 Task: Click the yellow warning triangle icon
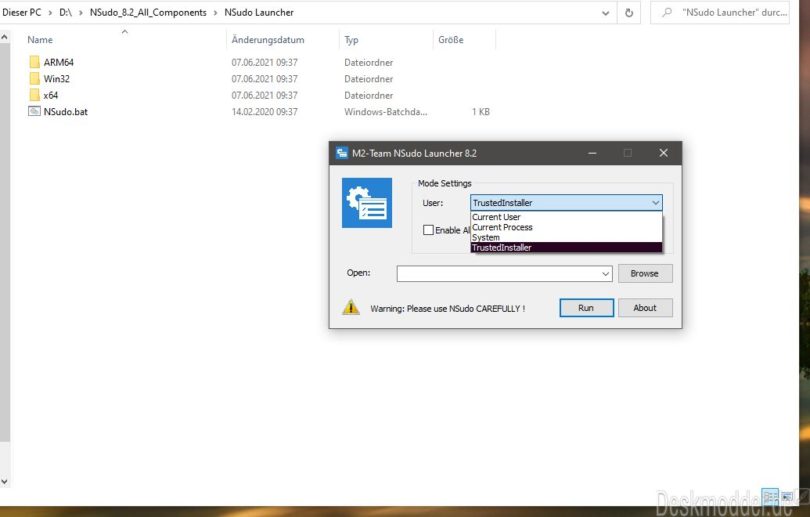point(350,308)
